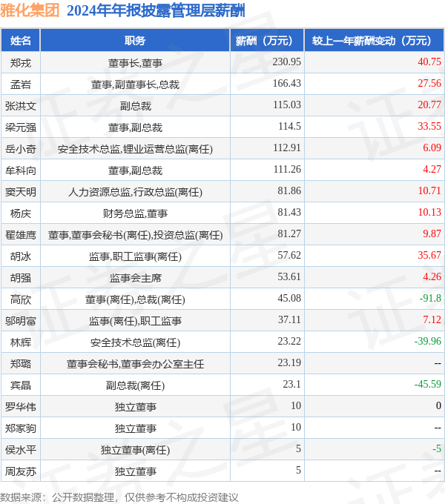Click the salary change 33.55
The height and width of the screenshot is (504, 445).
(429, 126)
